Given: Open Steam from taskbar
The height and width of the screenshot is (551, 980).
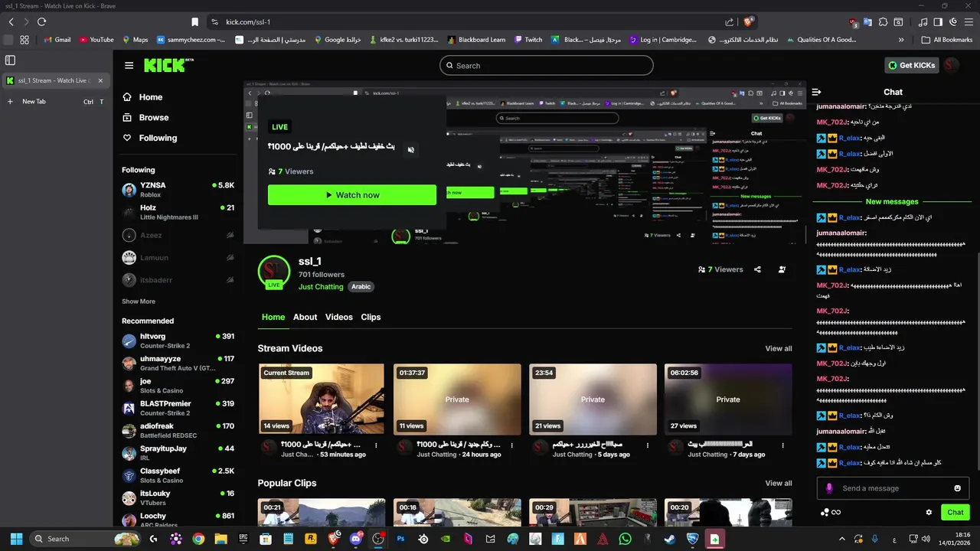Looking at the screenshot, I should click(670, 539).
